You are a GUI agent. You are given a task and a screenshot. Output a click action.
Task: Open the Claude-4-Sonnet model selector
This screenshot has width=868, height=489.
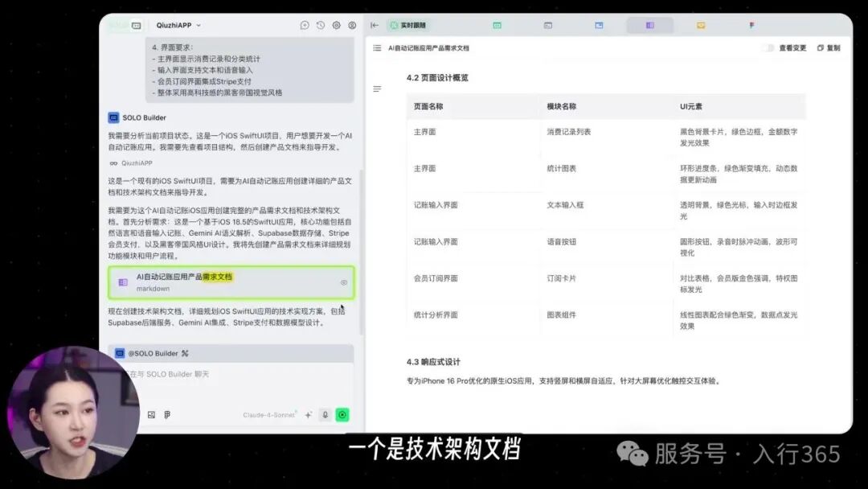coord(269,414)
